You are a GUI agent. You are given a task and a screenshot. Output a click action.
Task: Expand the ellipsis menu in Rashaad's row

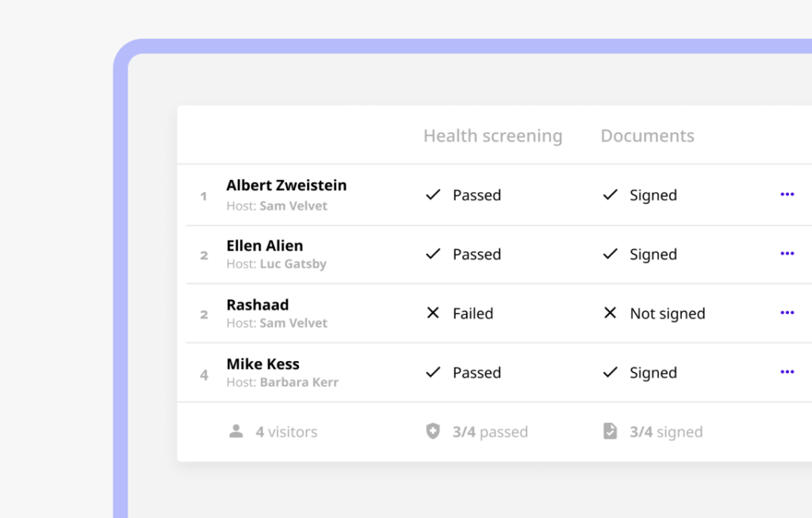click(787, 313)
